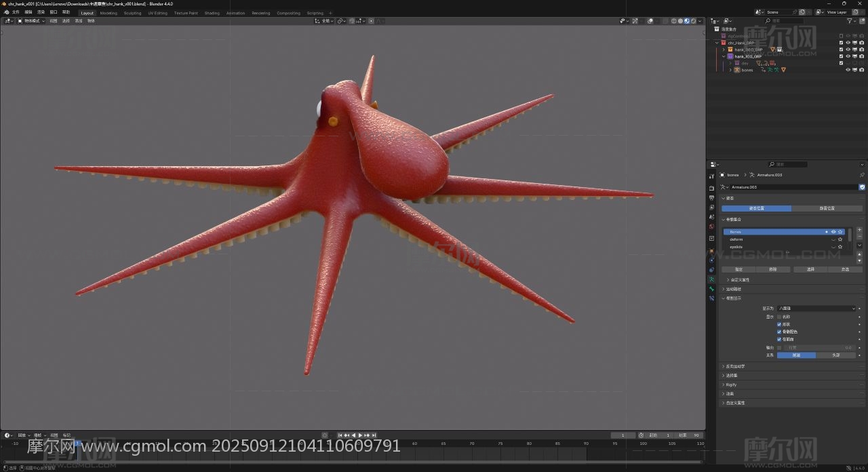The width and height of the screenshot is (868, 472).
Task: Open the Texture Paint workspace tab
Action: [186, 13]
